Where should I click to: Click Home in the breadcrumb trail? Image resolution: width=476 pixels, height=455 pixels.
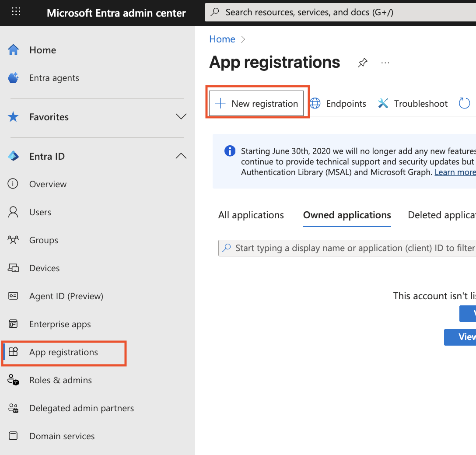(x=222, y=39)
